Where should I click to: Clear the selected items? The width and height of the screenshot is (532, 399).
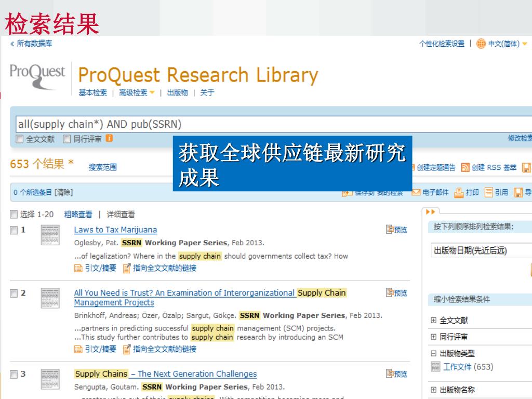point(63,192)
